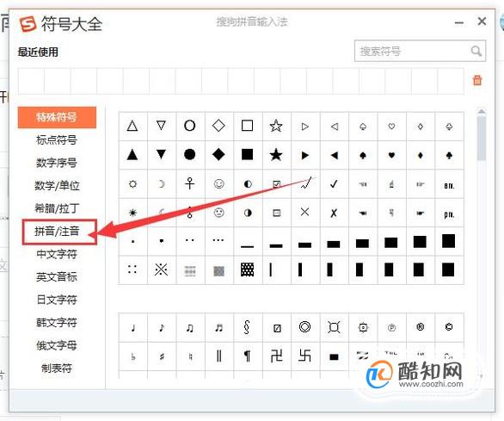Insert the solid left-pointing triangle ◀
Viewport: 504px width, 421px height.
pos(334,156)
